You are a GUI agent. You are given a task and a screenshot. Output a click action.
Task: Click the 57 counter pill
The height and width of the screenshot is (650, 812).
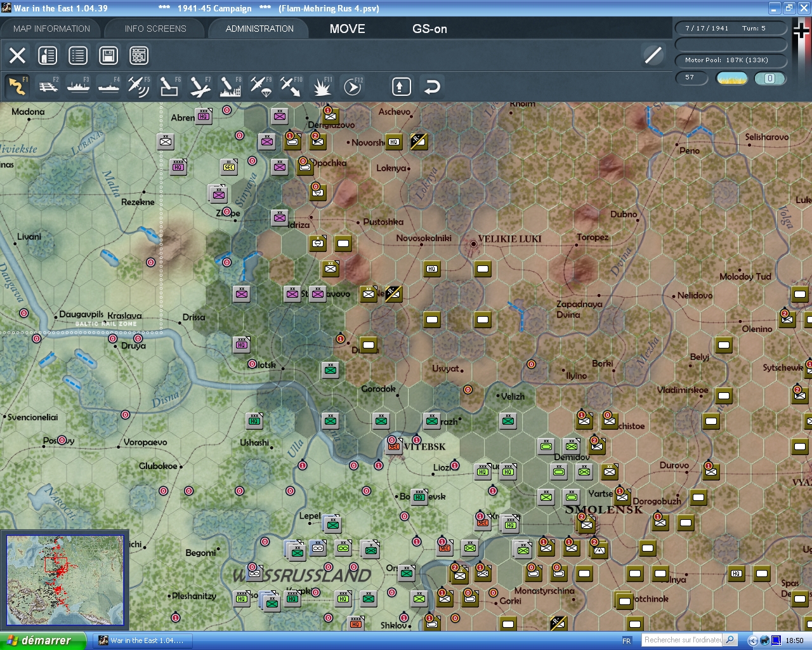(x=691, y=77)
